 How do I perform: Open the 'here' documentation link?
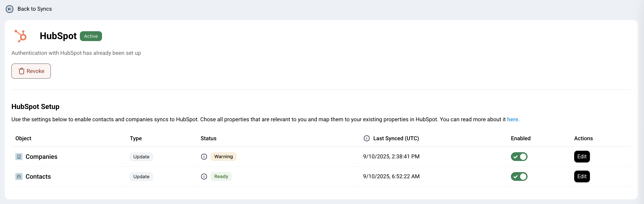point(513,119)
